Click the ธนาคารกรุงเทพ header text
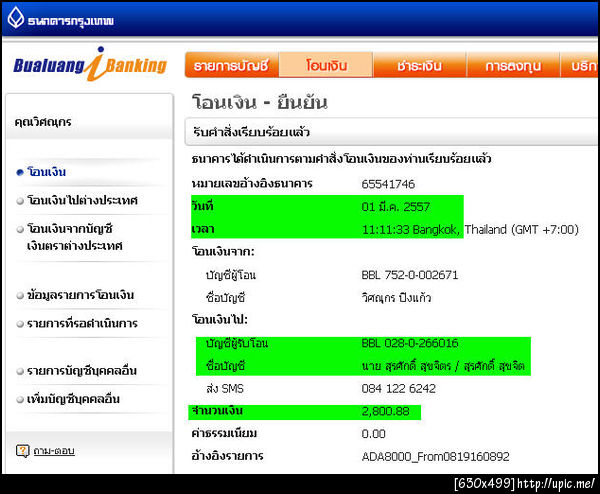 pos(71,21)
